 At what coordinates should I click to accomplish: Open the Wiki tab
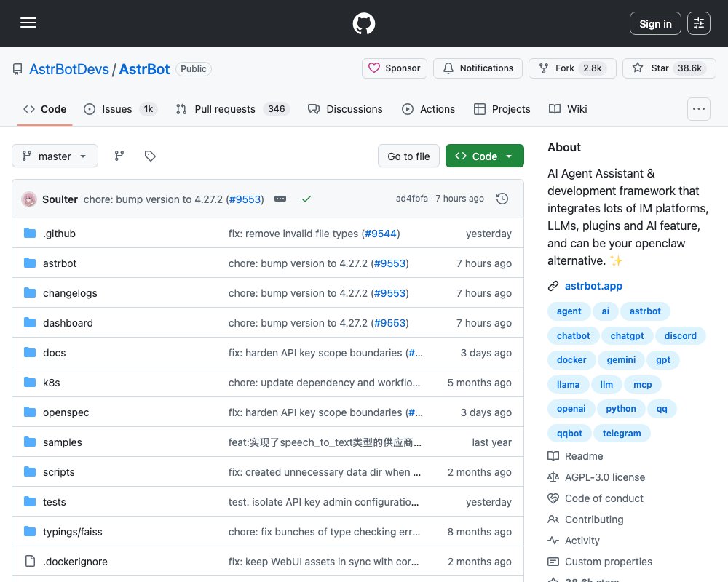pos(568,109)
